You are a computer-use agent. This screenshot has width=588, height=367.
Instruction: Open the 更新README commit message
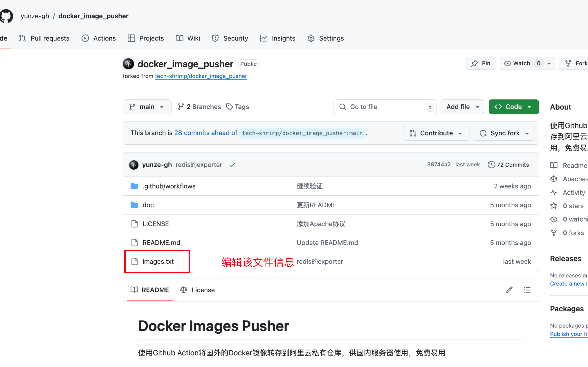316,205
